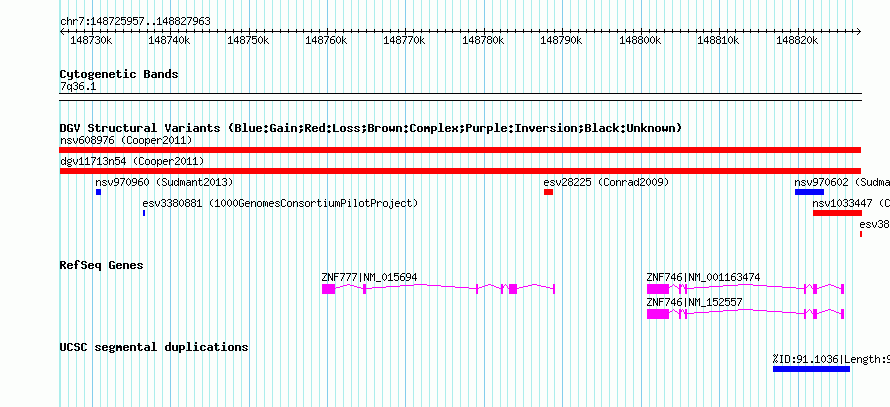Click the DGV Structural Variants track title

(370, 128)
